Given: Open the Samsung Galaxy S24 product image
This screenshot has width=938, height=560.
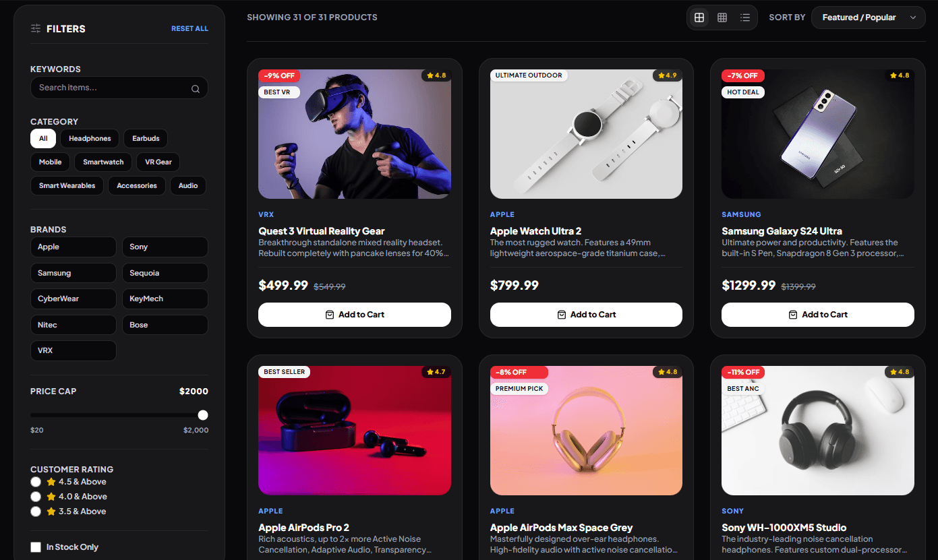Looking at the screenshot, I should 818,134.
